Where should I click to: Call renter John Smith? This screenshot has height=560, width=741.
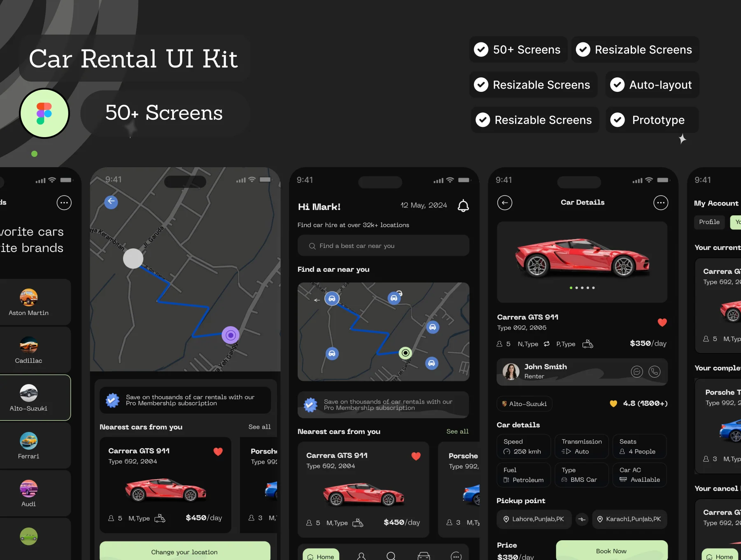pyautogui.click(x=655, y=372)
